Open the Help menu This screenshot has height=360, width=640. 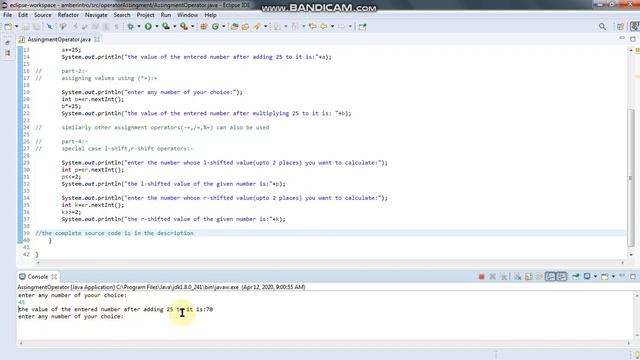pos(210,15)
